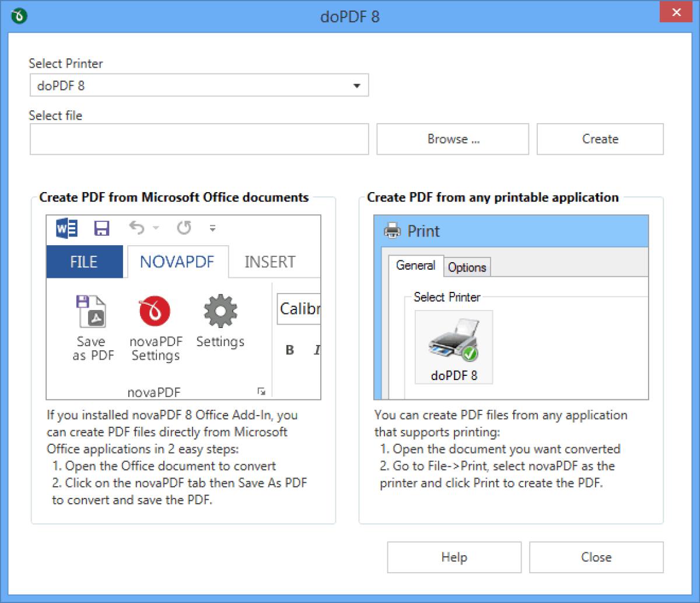Open the Select Printer dropdown

pos(358,85)
